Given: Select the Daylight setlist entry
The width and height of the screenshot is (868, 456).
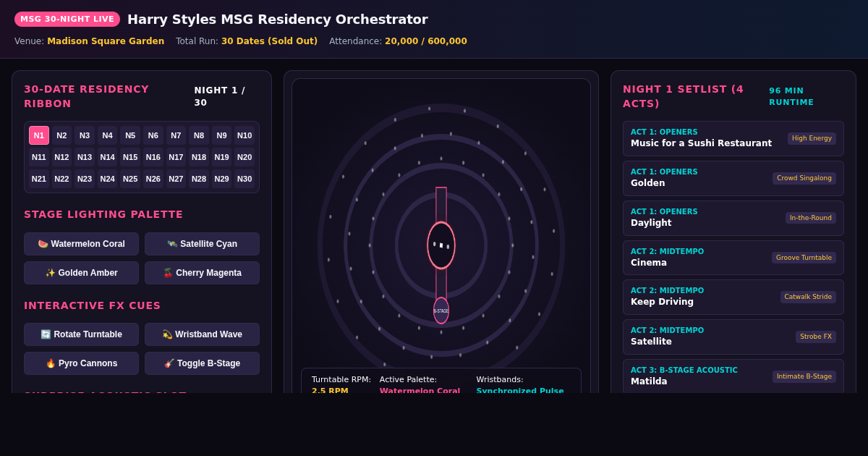Looking at the screenshot, I should (x=733, y=218).
